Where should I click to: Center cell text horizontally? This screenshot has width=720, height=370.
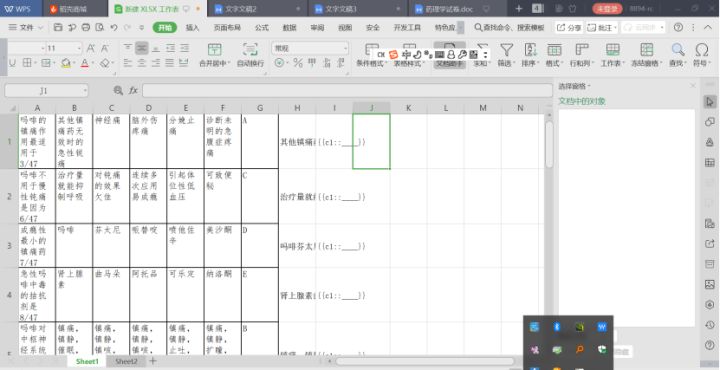(x=142, y=63)
